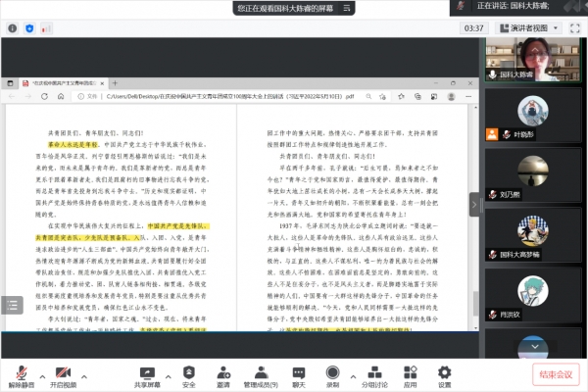
Task: Open the blue security shield indicator
Action: pos(29,28)
